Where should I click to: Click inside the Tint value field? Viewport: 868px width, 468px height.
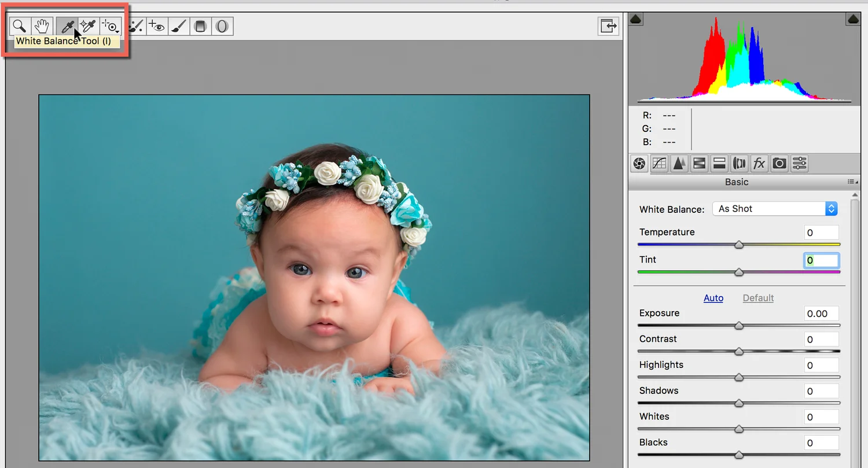tap(821, 260)
